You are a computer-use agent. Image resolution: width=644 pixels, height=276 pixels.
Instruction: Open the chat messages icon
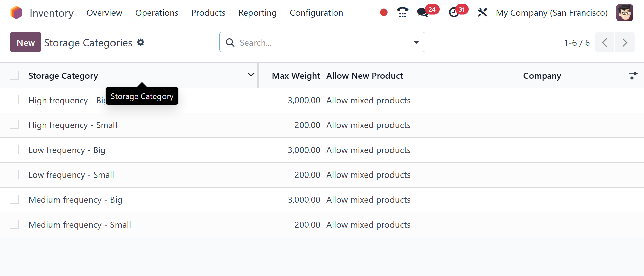[x=422, y=13]
